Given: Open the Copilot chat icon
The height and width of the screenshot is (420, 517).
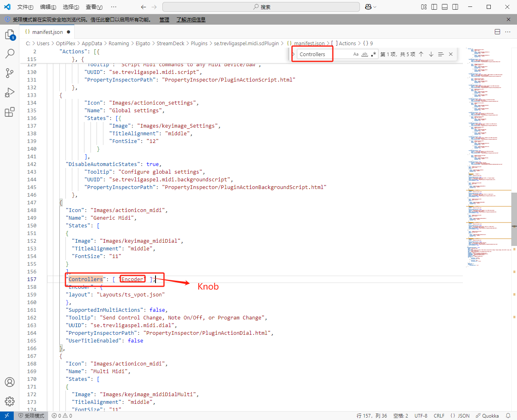Looking at the screenshot, I should coord(368,7).
